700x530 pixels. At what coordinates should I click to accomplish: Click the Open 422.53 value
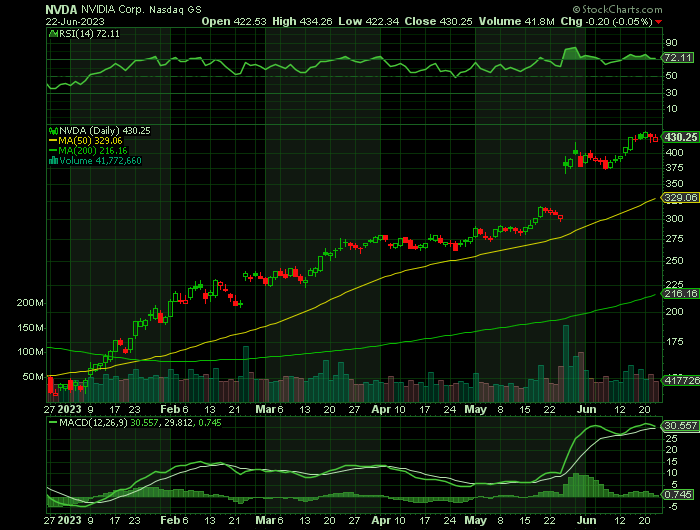click(x=233, y=21)
